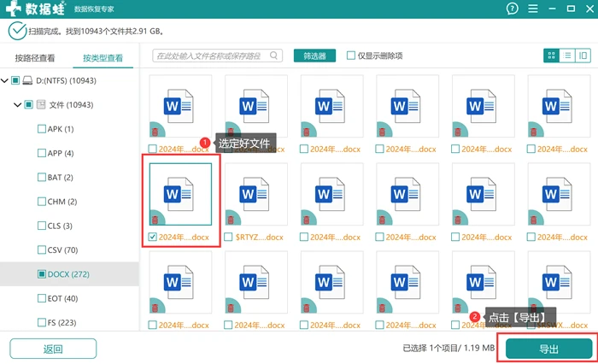Uncheck the selected 2024年...docx file checkbox
The image size is (598, 364).
click(x=153, y=237)
